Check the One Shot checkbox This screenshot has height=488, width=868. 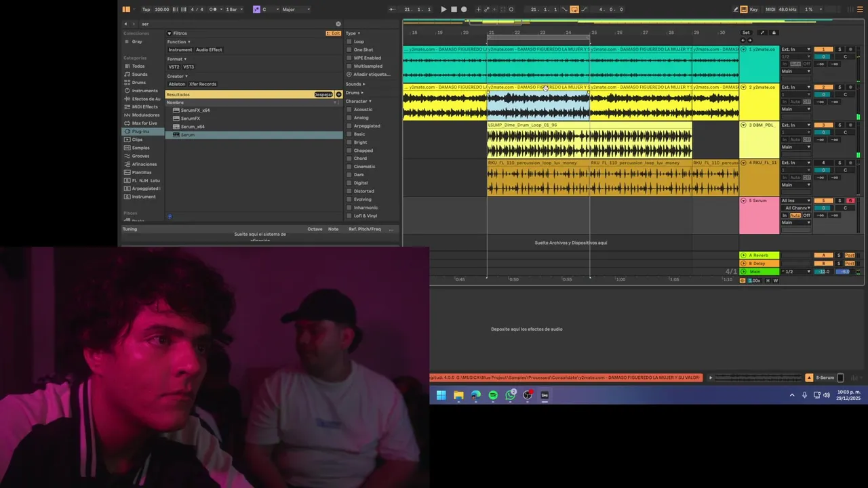click(349, 49)
